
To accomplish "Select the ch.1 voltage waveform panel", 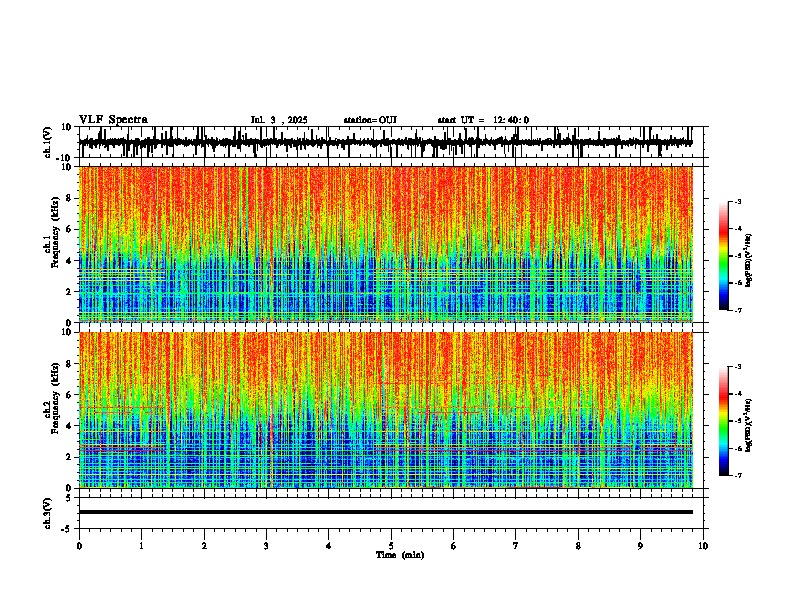I will (393, 142).
